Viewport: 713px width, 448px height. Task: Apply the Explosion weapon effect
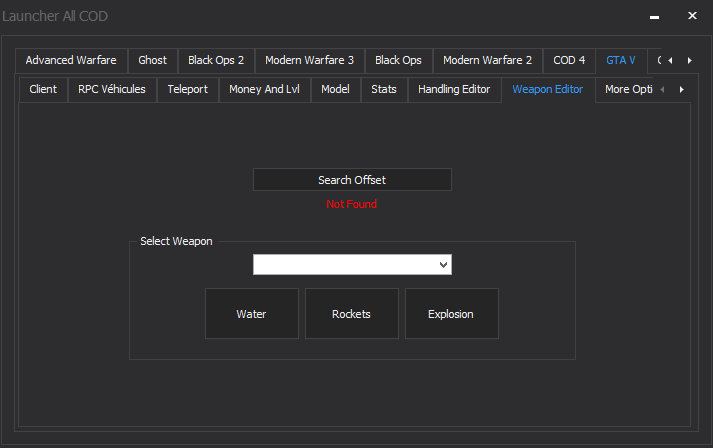coord(452,313)
